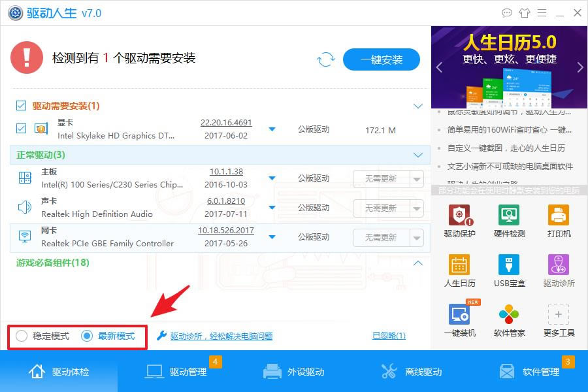Image resolution: width=588 pixels, height=392 pixels.
Task: Open the 硬件检测 hardware detection icon
Action: coord(509,216)
